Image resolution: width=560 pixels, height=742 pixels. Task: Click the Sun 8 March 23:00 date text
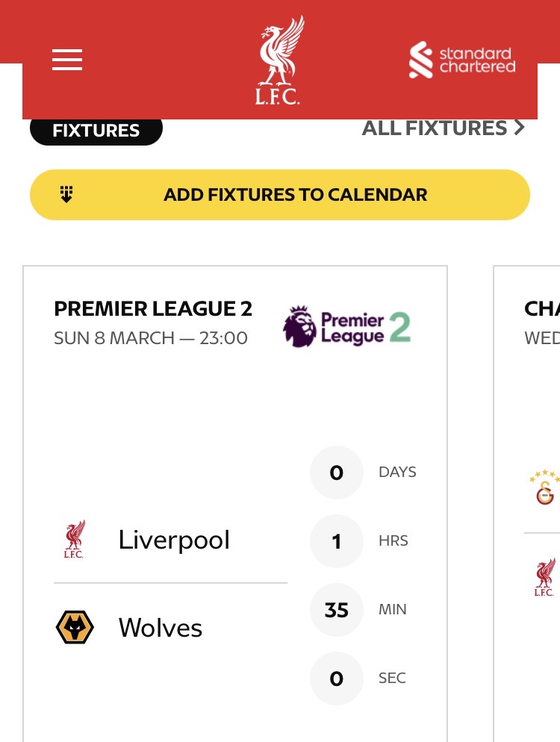151,338
